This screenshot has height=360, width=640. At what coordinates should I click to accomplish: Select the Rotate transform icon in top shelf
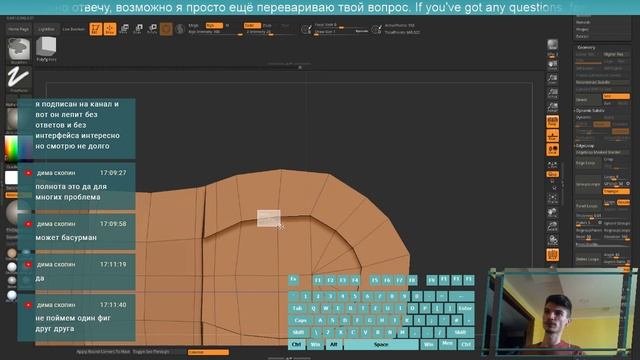tap(152, 29)
